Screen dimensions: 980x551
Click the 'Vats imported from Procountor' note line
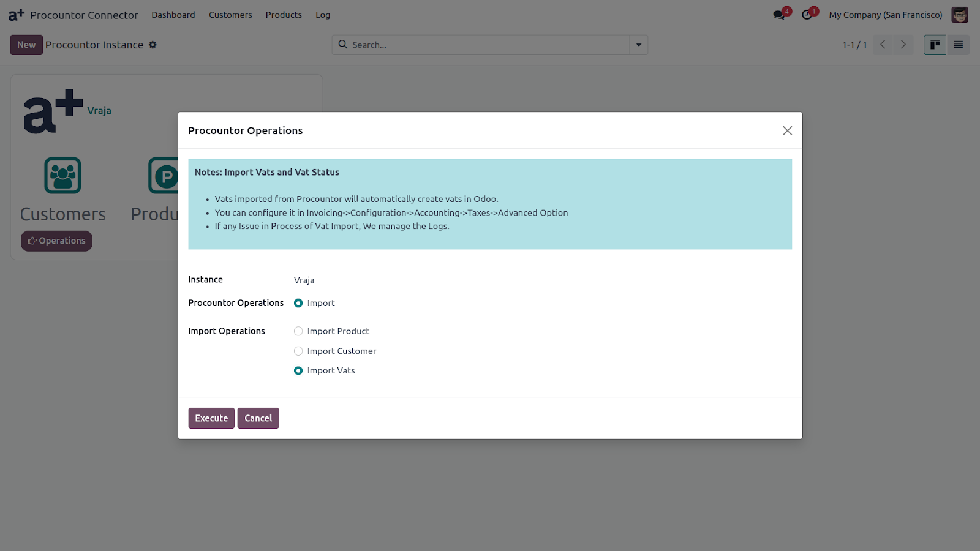(356, 199)
